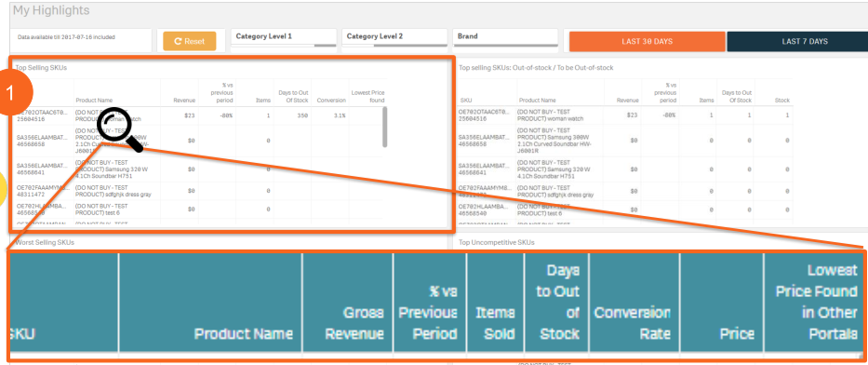The image size is (868, 365).
Task: Select the 350 days-to-out-of-stock value
Action: click(301, 115)
